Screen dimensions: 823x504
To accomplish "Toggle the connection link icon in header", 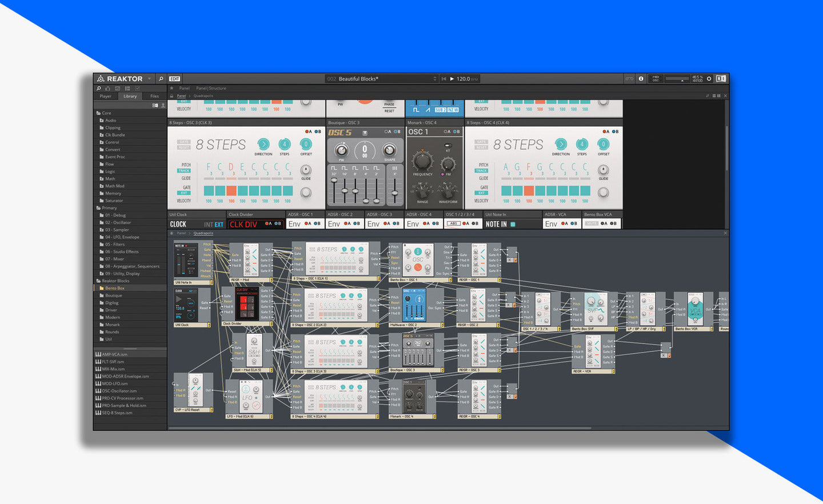I will pyautogui.click(x=629, y=79).
